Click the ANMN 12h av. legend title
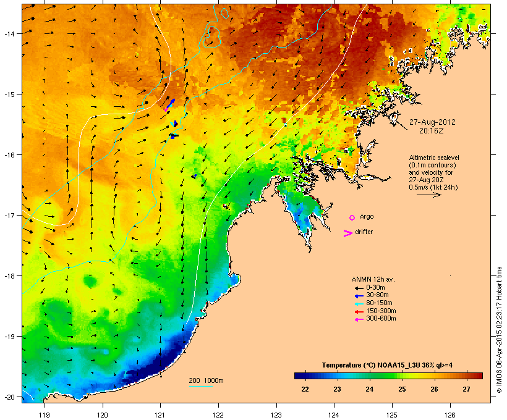Screen dimensions: 507x420 point(373,279)
